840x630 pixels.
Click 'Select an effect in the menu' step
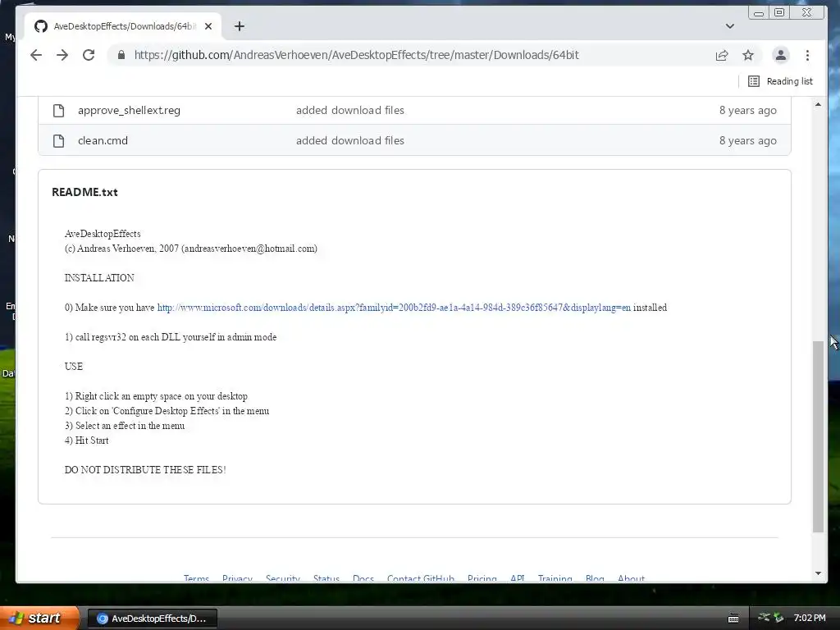point(125,426)
